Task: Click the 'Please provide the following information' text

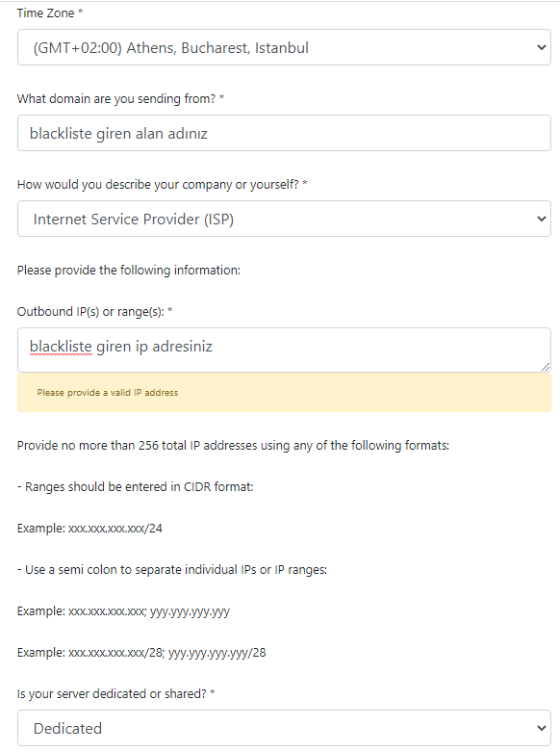Action: (x=129, y=271)
